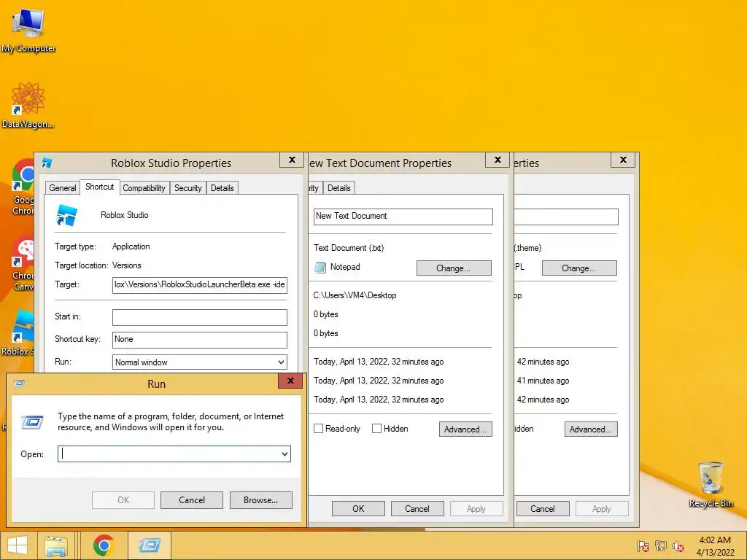Open Chrome from the taskbar

click(104, 545)
